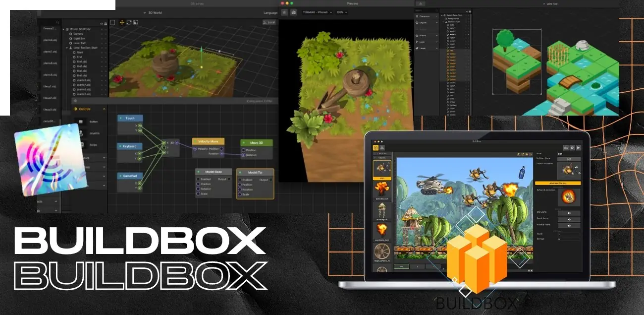644x315 pixels.
Task: Click the Keyboard node header
Action: tap(130, 146)
